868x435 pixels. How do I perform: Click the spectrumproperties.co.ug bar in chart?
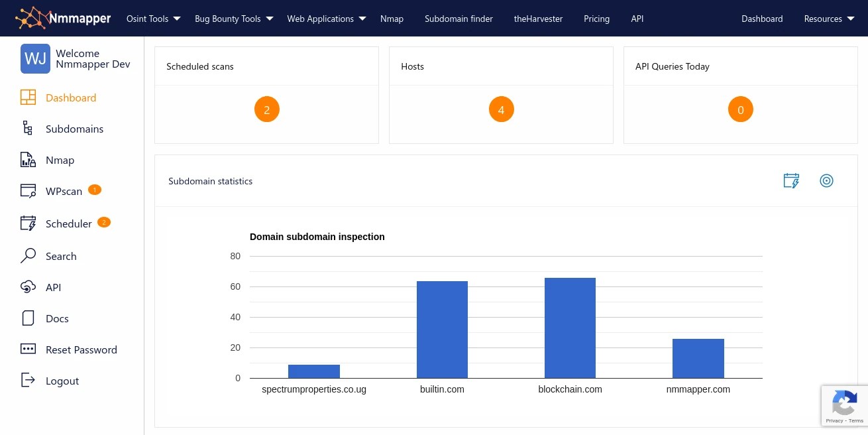[314, 371]
